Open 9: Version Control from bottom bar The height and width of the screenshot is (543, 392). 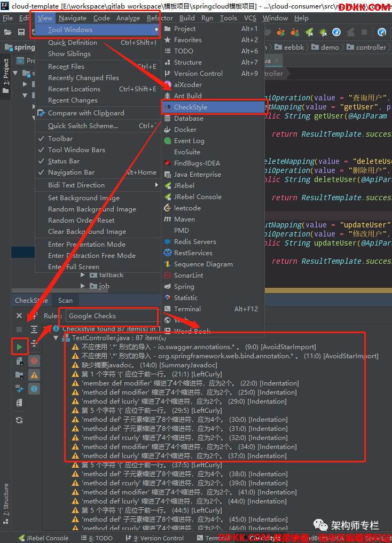[154, 538]
